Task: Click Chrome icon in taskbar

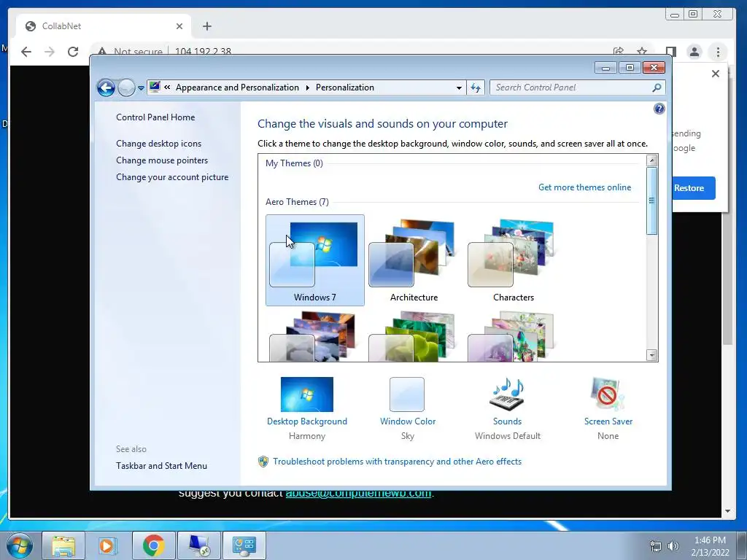Action: [x=153, y=545]
